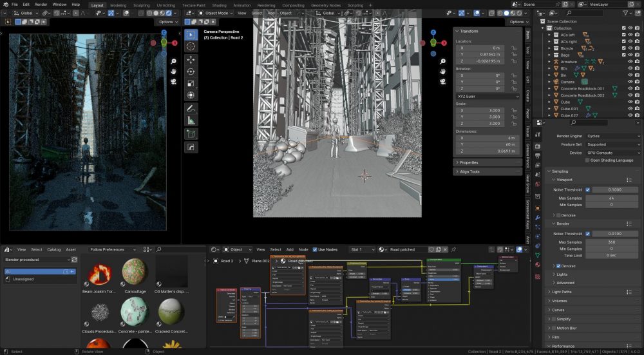
Task: Click the camera view icon in left rendered viewport
Action: point(174,81)
